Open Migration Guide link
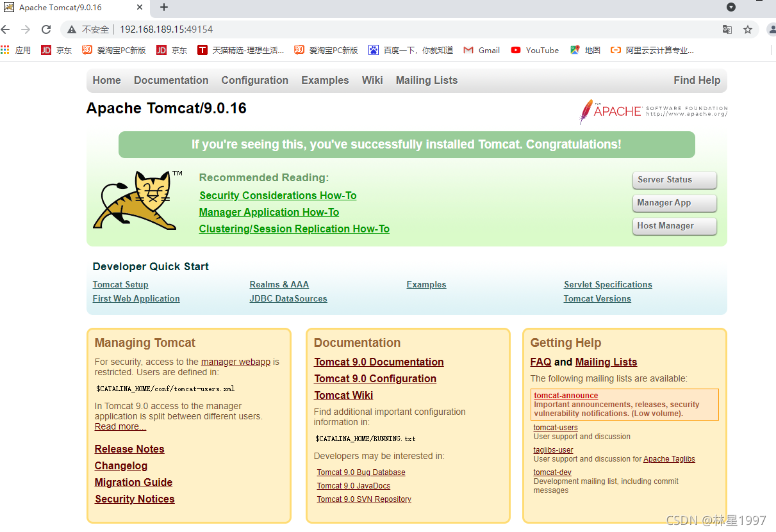 click(x=134, y=482)
